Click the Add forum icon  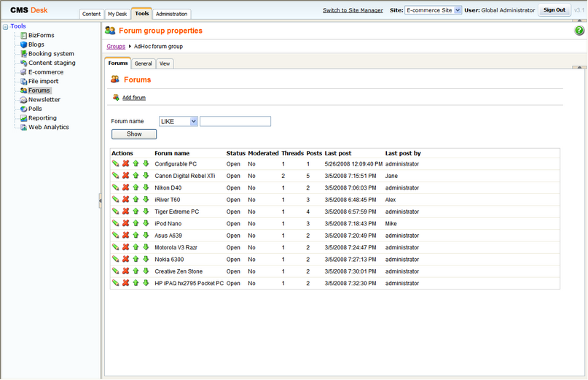point(116,97)
